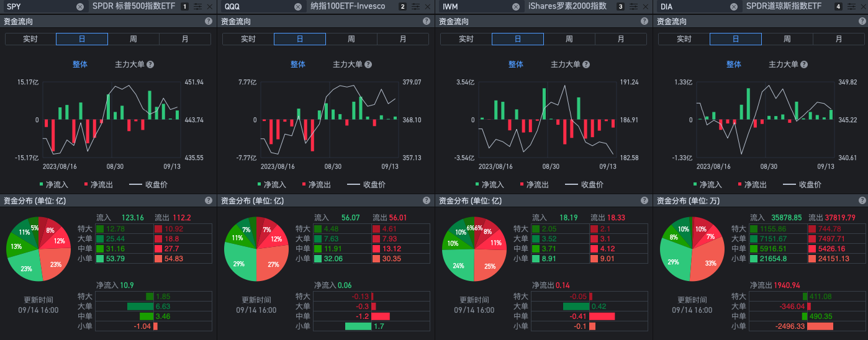Select 整体 view in IWM panel

pyautogui.click(x=516, y=65)
